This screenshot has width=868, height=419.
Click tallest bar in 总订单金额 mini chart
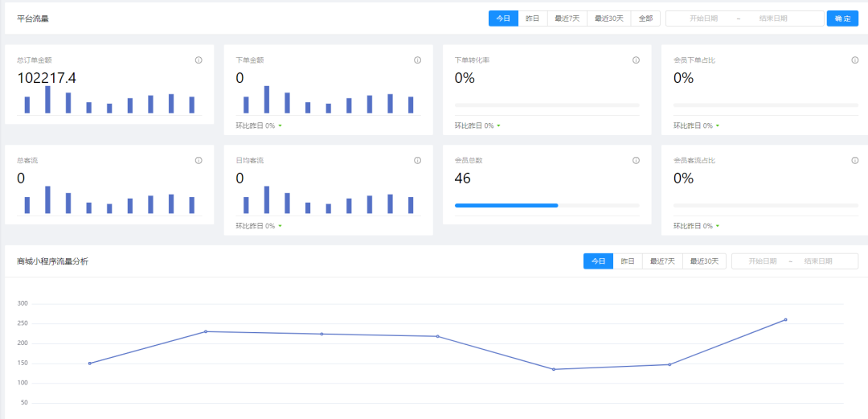pos(47,100)
